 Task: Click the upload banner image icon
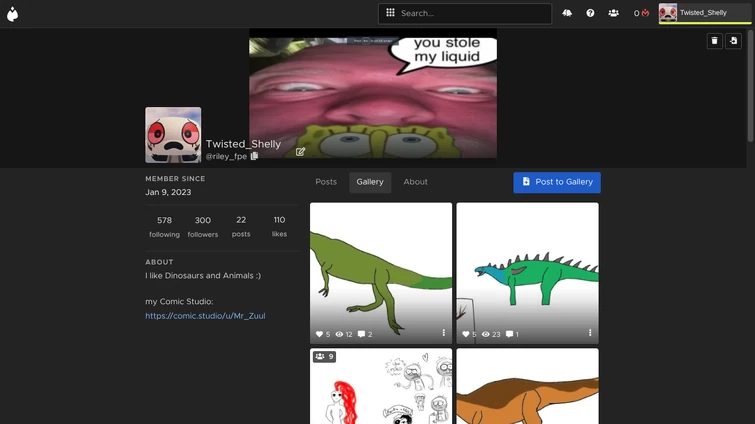[x=733, y=41]
